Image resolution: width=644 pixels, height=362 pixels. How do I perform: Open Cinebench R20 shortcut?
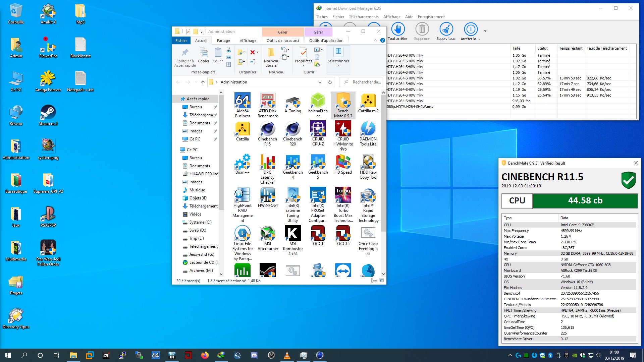[293, 133]
